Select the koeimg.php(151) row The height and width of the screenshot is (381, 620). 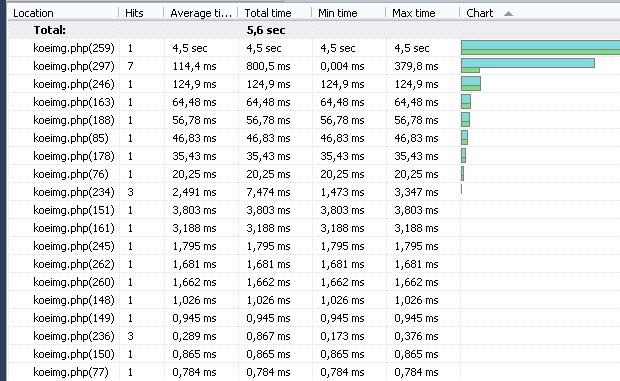click(314, 210)
